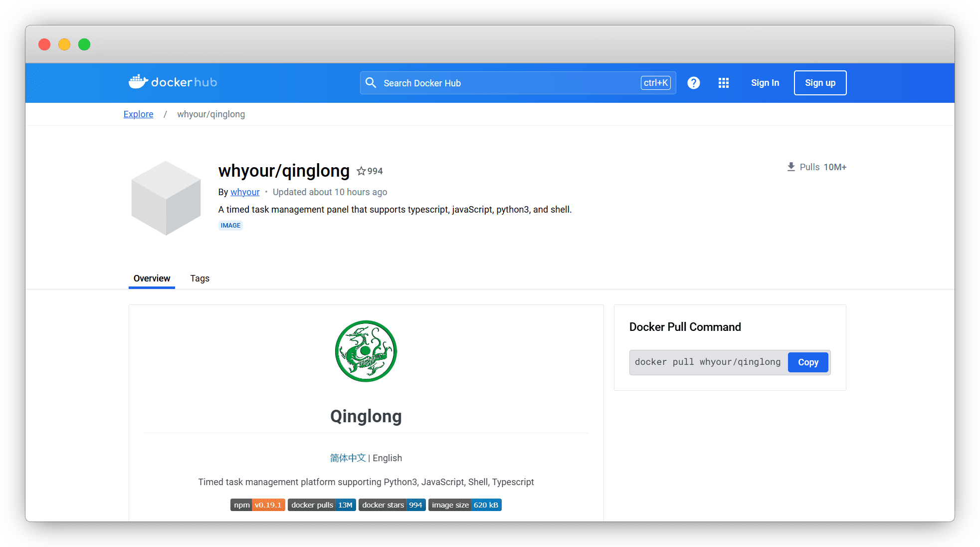980x547 pixels.
Task: Click the npm v0.19.1 badge
Action: coord(257,505)
